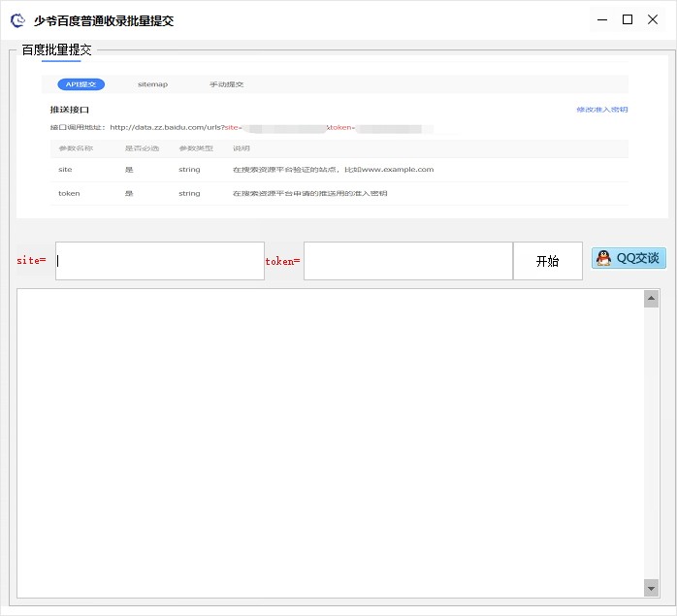Viewport: 677px width, 616px height.
Task: Click the 'token' parameter name cell
Action: 69,193
